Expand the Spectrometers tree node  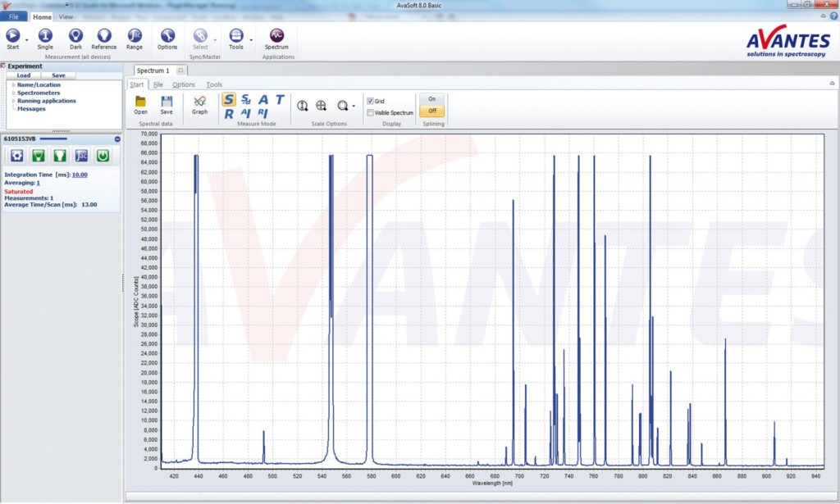pyautogui.click(x=13, y=93)
